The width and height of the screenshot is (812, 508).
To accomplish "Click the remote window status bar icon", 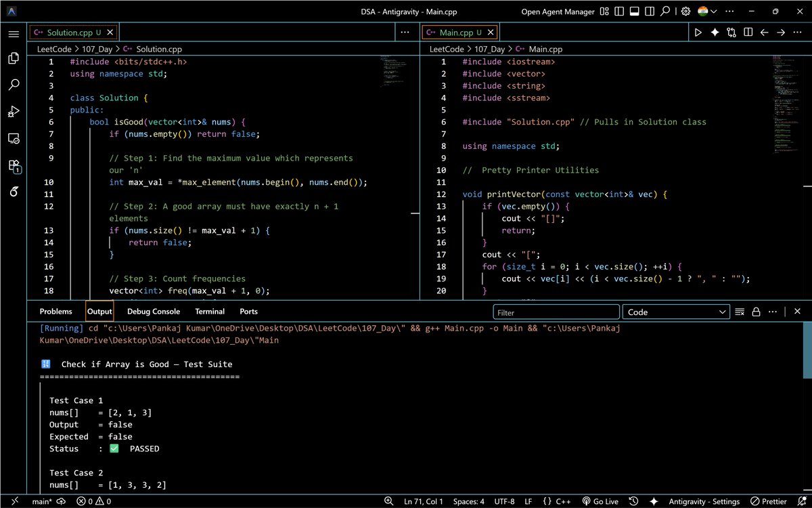I will point(13,501).
